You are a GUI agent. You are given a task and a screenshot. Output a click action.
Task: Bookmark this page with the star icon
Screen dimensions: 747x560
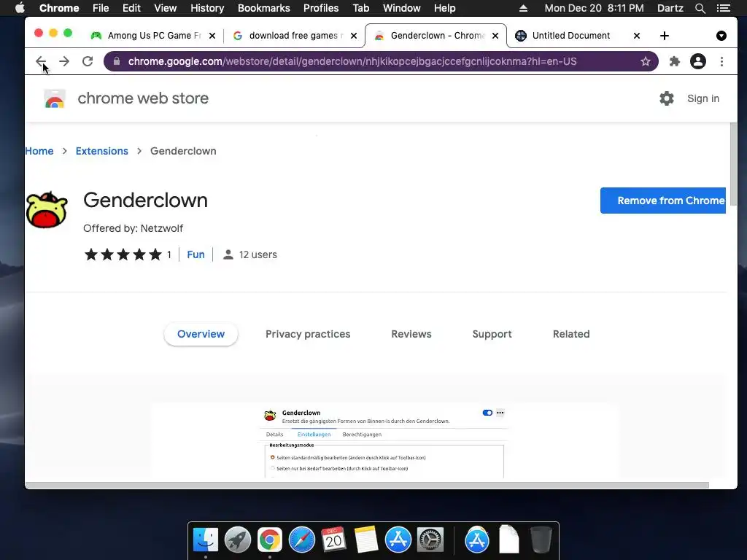coord(645,61)
